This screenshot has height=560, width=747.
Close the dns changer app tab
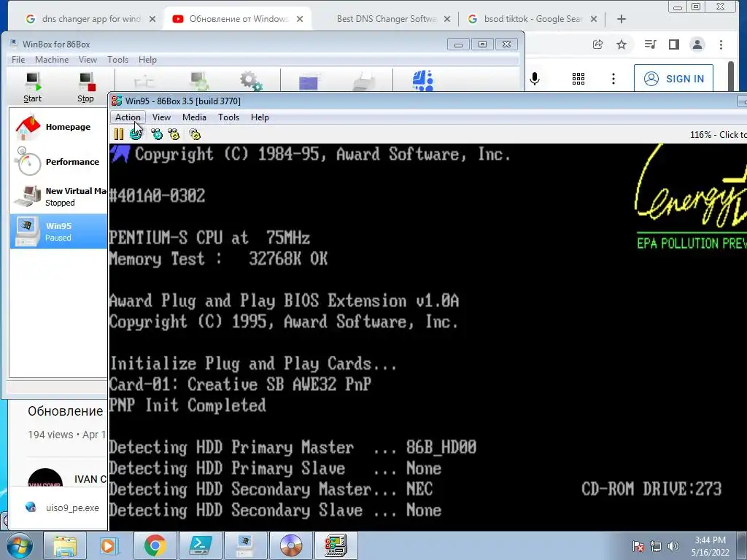pos(152,19)
